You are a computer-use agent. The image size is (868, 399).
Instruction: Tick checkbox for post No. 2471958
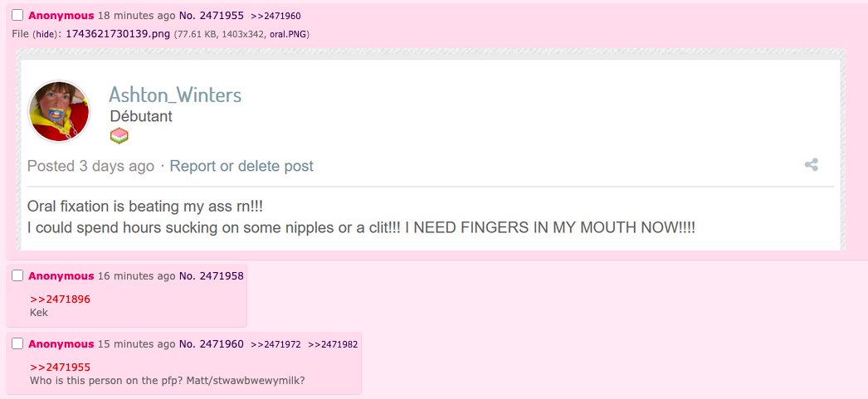pos(17,275)
